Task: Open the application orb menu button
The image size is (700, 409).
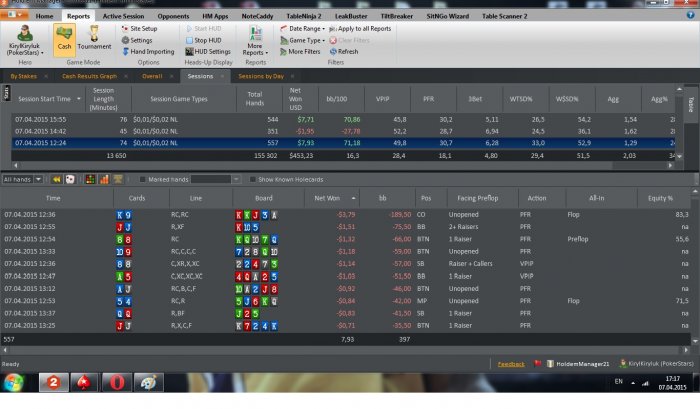Action: coord(13,15)
